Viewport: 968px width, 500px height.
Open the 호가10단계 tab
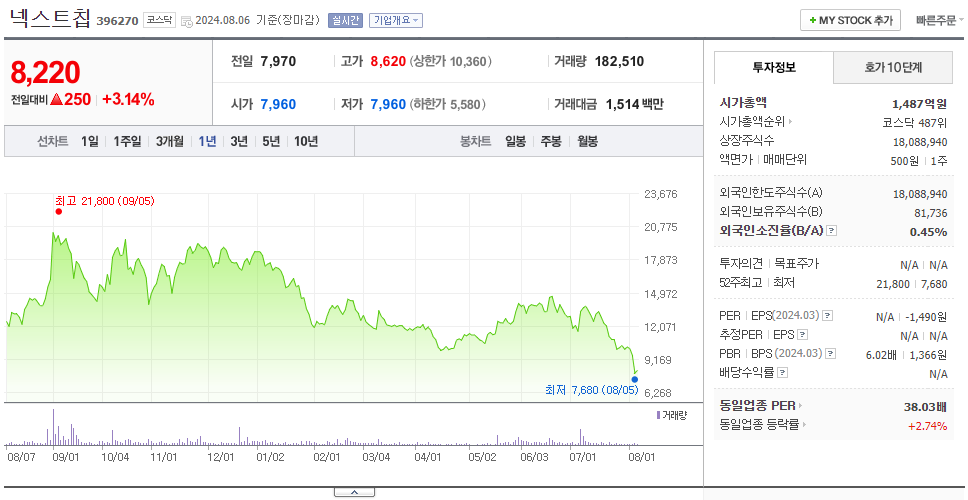point(893,67)
